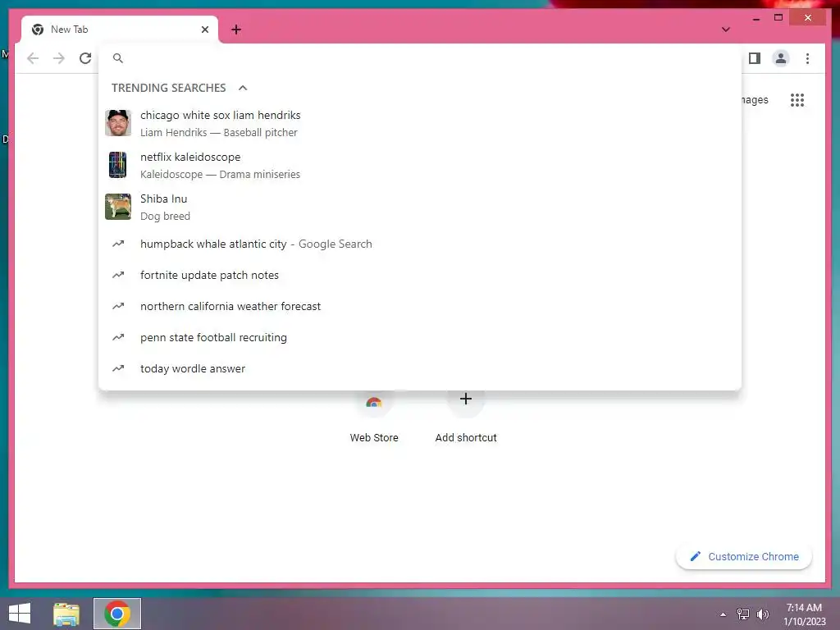840x630 pixels.
Task: Select today wordle answer suggestion
Action: (x=420, y=368)
